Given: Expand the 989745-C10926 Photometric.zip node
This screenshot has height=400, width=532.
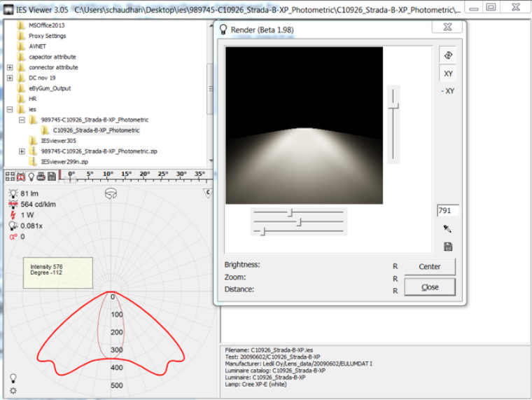Looking at the screenshot, I should pyautogui.click(x=22, y=151).
